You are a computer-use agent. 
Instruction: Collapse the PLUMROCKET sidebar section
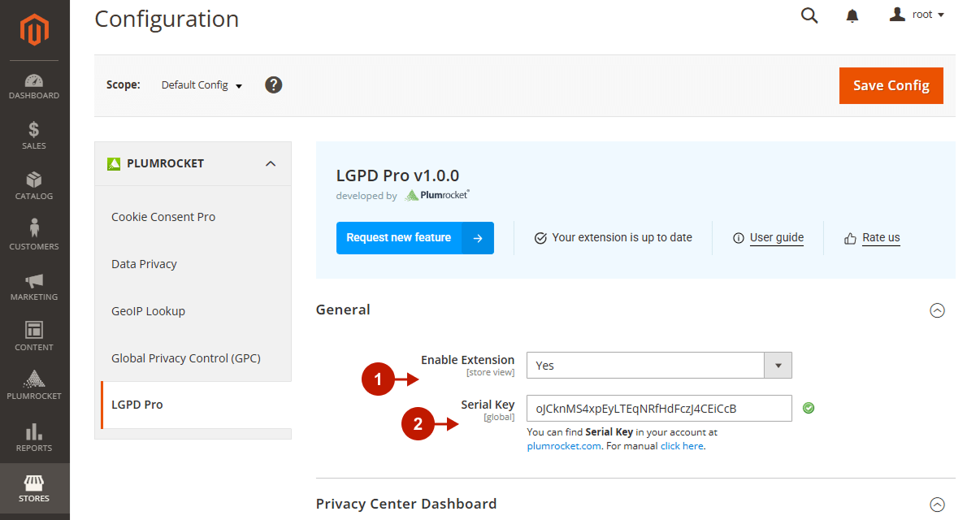click(x=271, y=163)
